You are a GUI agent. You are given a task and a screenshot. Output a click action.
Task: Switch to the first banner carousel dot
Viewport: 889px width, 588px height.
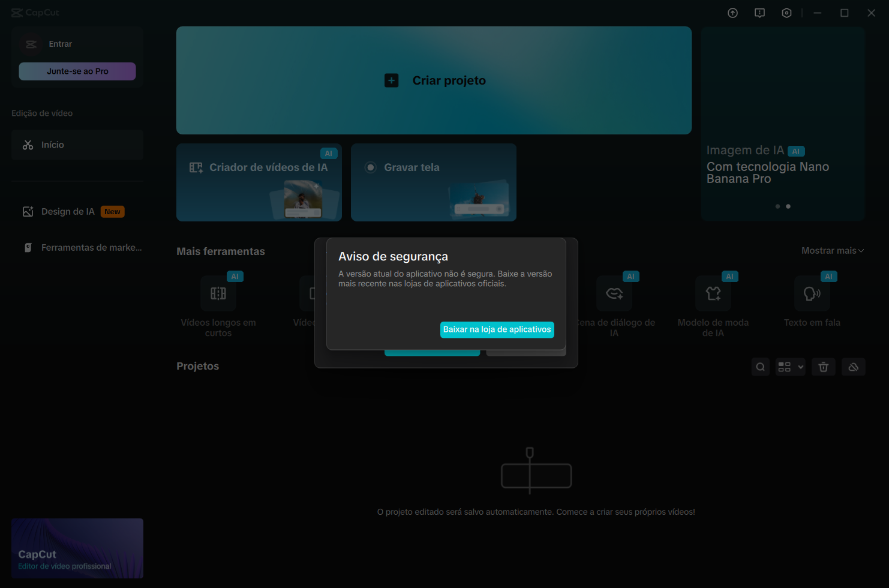[x=777, y=206]
